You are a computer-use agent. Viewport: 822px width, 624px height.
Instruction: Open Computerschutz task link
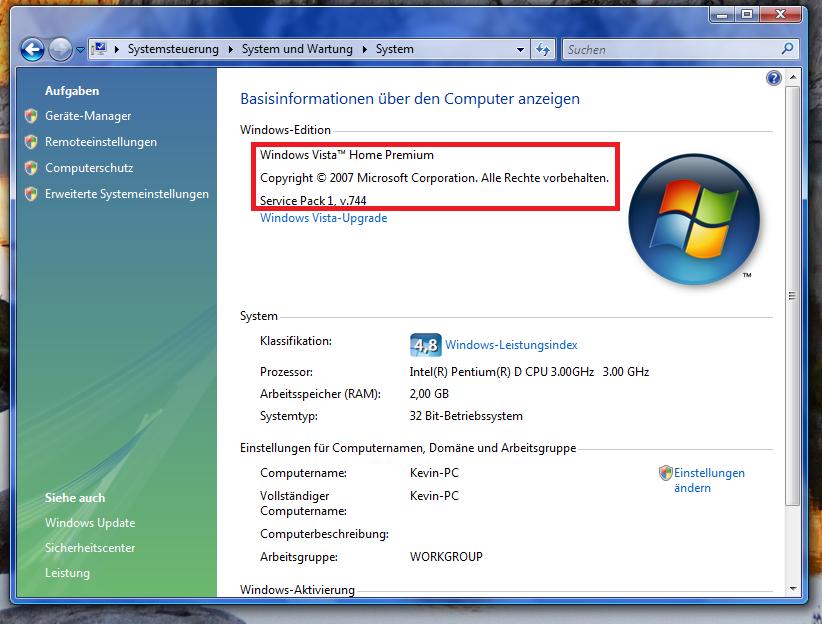[89, 168]
